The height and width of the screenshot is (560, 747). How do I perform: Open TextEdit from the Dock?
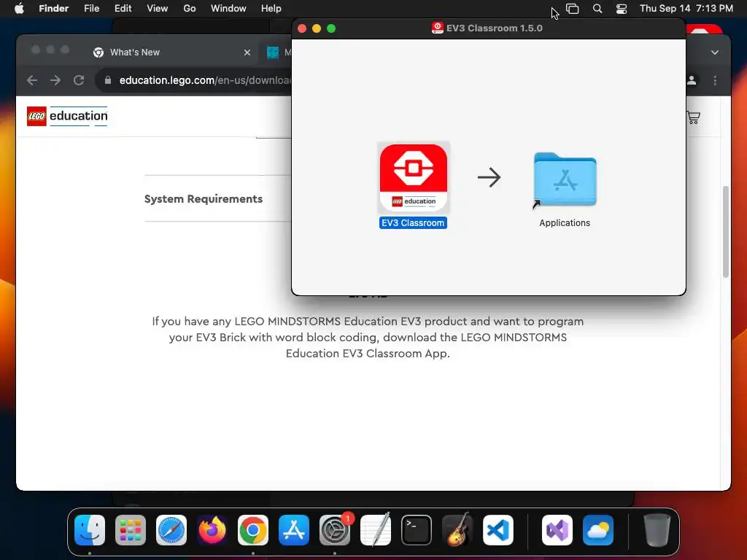click(376, 530)
